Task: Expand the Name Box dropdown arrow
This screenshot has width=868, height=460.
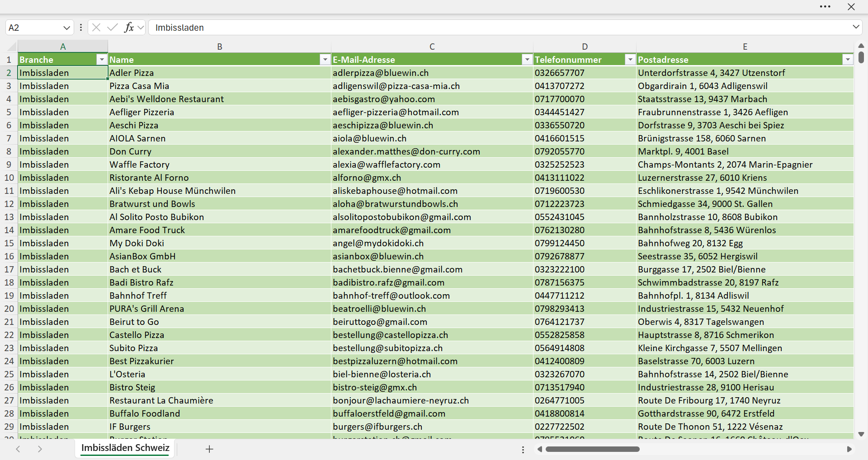Action: [x=66, y=28]
